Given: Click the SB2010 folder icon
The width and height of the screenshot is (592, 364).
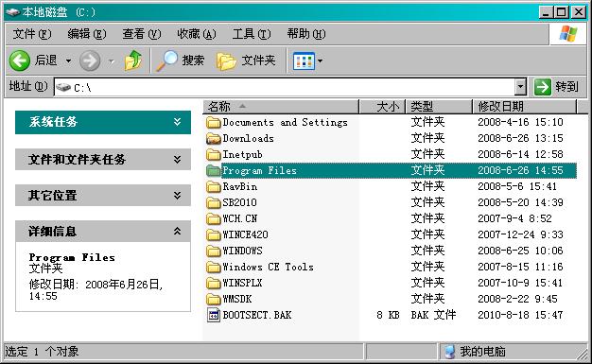Looking at the screenshot, I should tap(214, 202).
